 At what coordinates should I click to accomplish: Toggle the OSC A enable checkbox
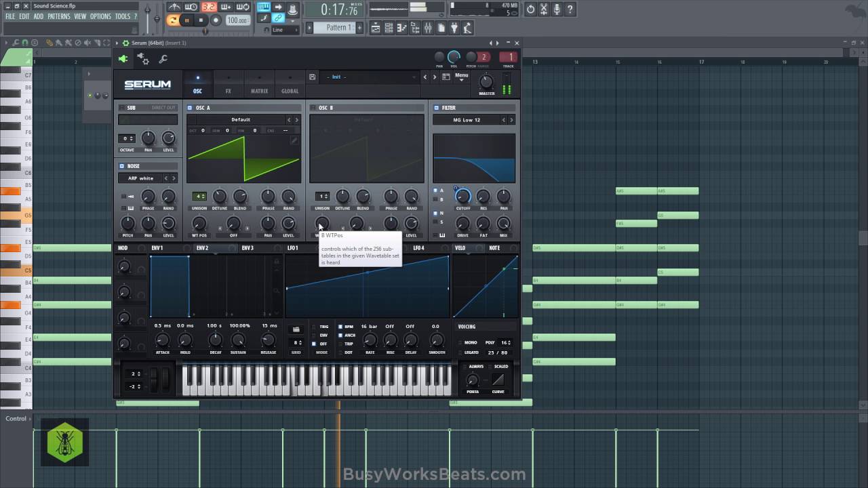(190, 108)
